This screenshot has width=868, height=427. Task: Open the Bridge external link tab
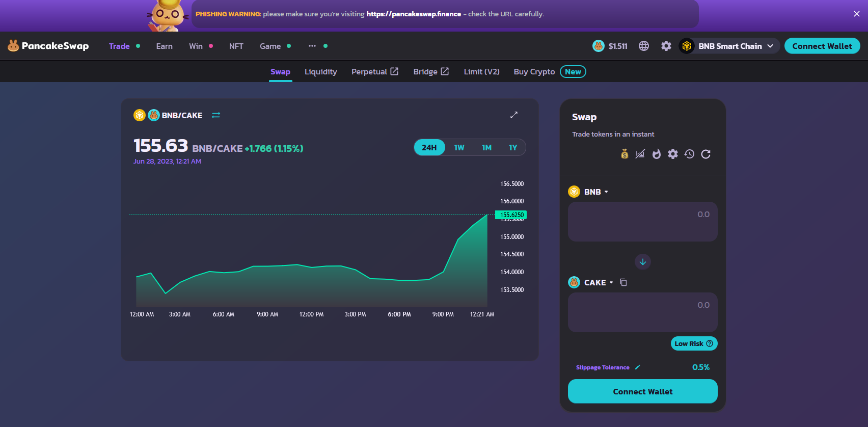click(431, 72)
